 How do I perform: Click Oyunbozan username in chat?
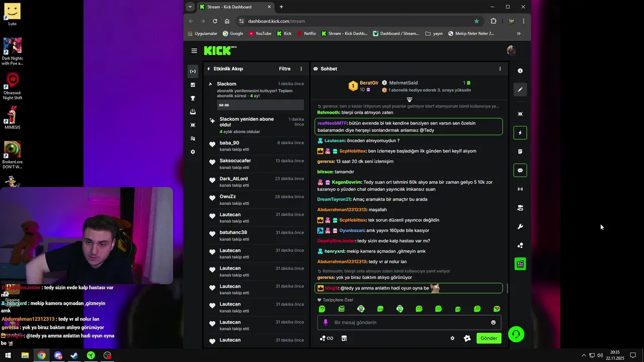tap(352, 231)
